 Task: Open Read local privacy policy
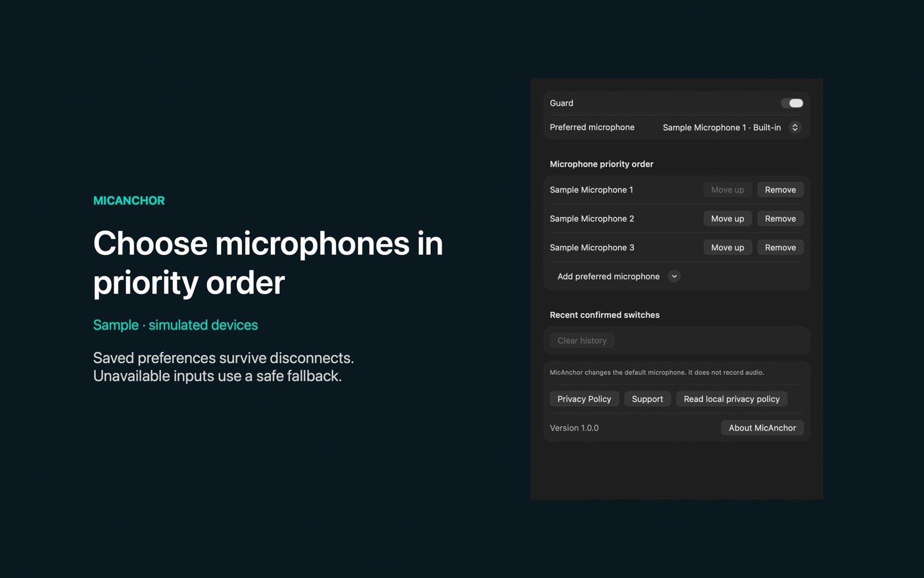pos(732,399)
